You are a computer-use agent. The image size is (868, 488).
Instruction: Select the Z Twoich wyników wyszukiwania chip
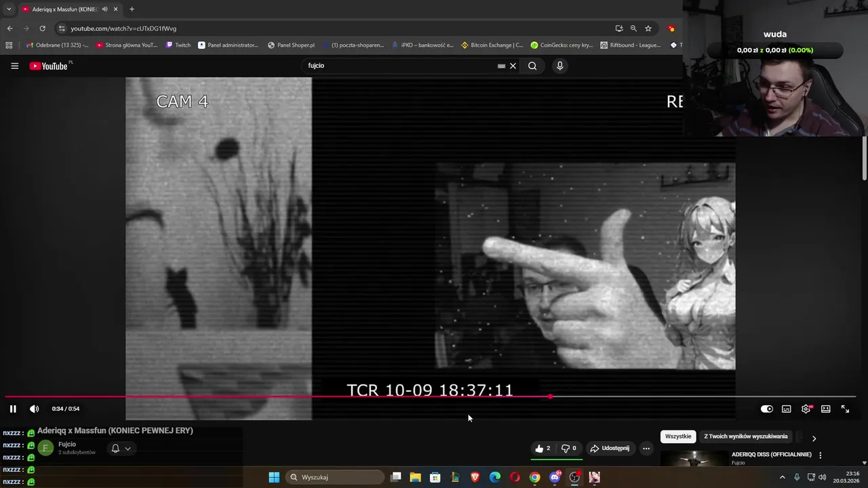point(746,436)
